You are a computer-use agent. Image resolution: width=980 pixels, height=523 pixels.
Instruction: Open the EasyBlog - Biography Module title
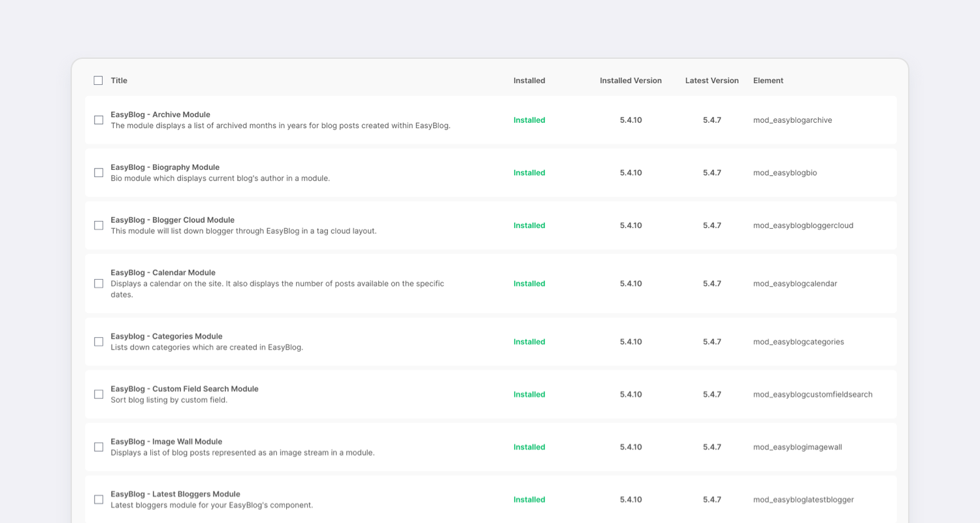[165, 167]
